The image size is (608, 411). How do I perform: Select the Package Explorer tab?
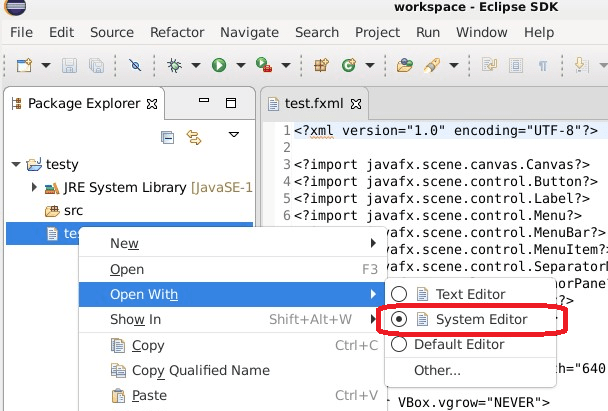pos(84,104)
